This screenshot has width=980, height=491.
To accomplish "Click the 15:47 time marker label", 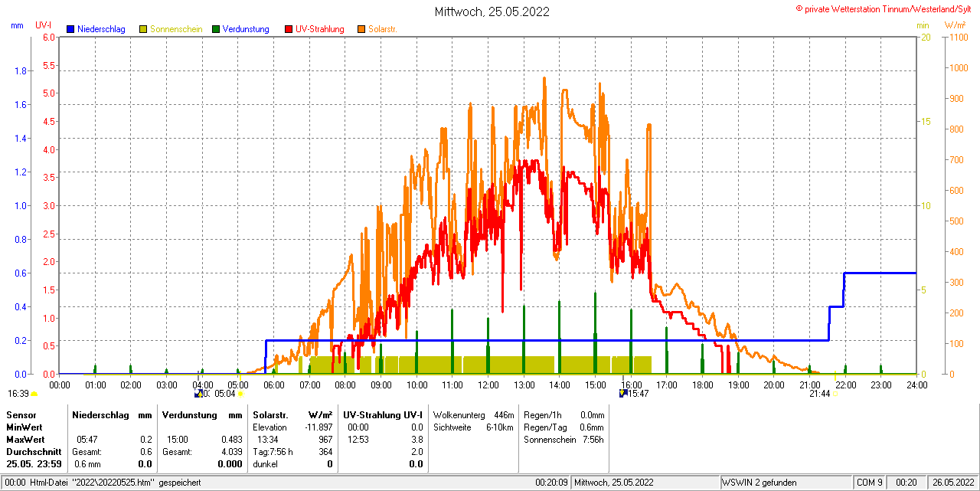I will [x=638, y=394].
